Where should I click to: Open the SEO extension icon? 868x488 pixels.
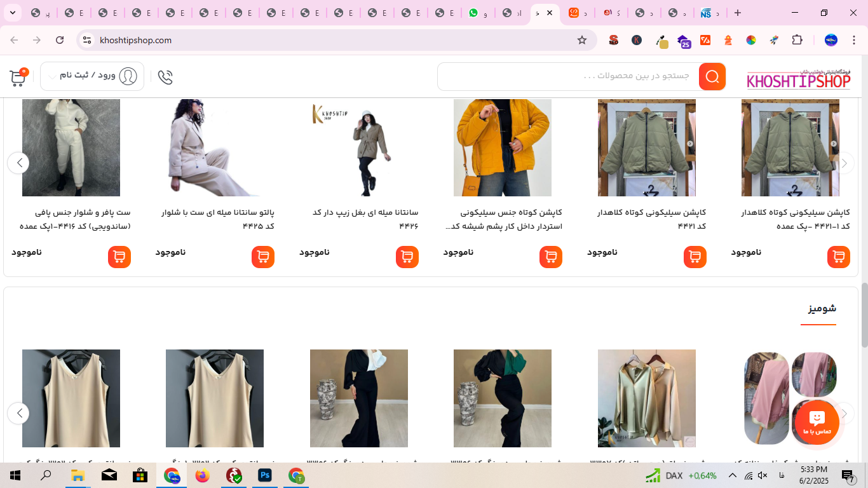(x=613, y=40)
